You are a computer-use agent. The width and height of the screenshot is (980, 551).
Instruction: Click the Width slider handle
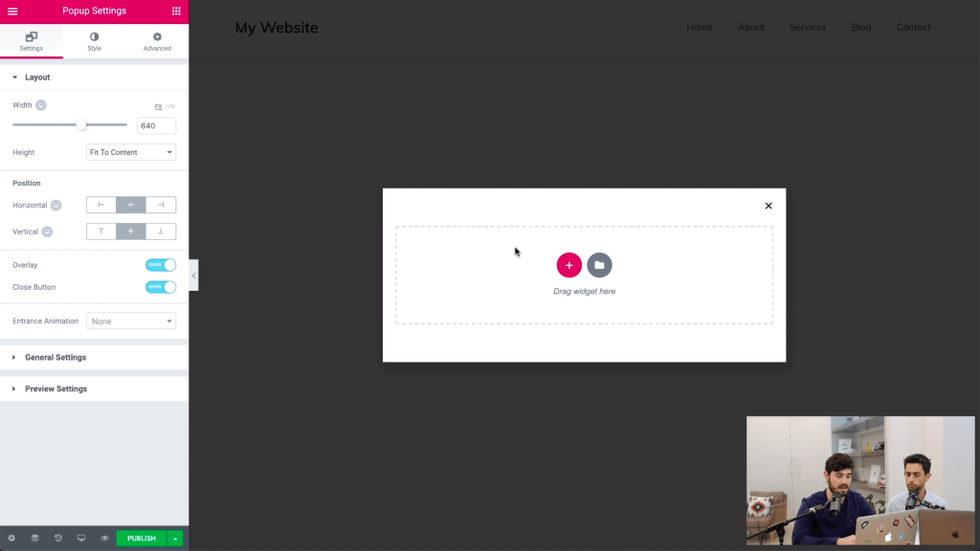(x=81, y=125)
